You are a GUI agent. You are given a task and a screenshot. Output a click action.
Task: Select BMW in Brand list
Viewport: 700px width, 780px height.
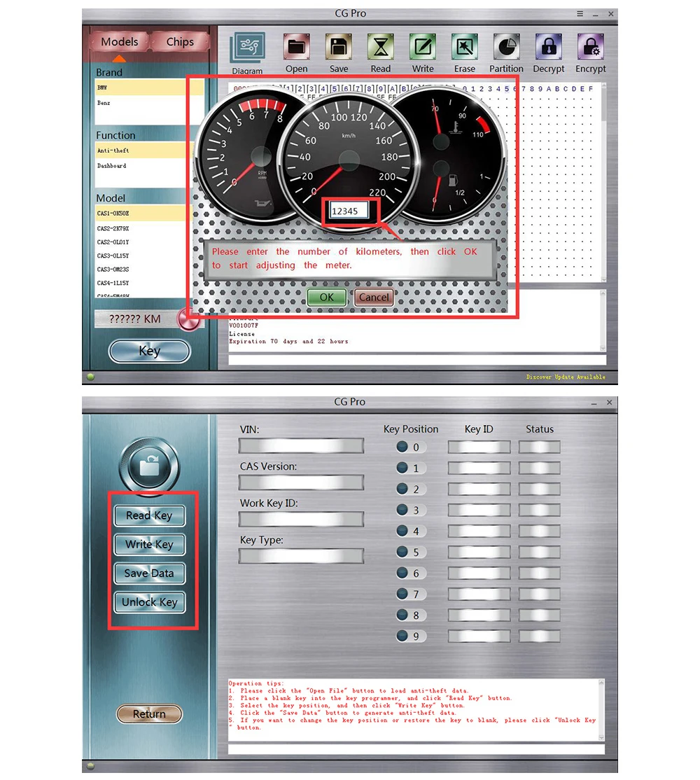point(149,88)
